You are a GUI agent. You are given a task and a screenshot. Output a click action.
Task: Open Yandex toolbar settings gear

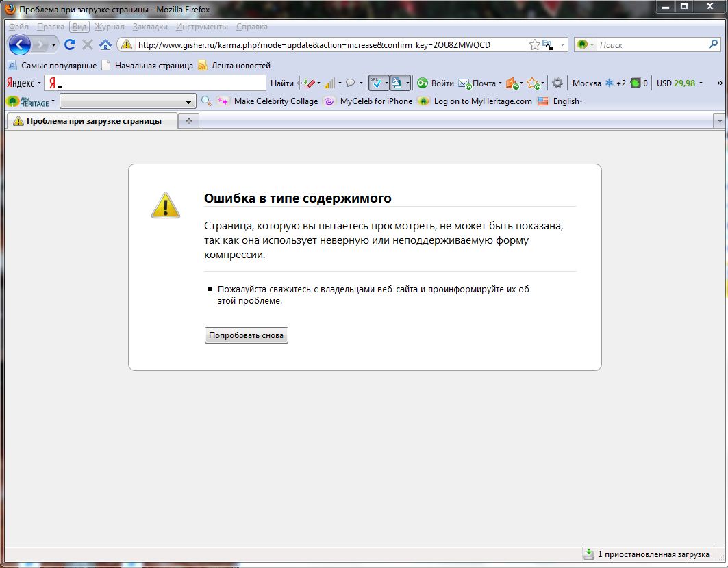[557, 83]
